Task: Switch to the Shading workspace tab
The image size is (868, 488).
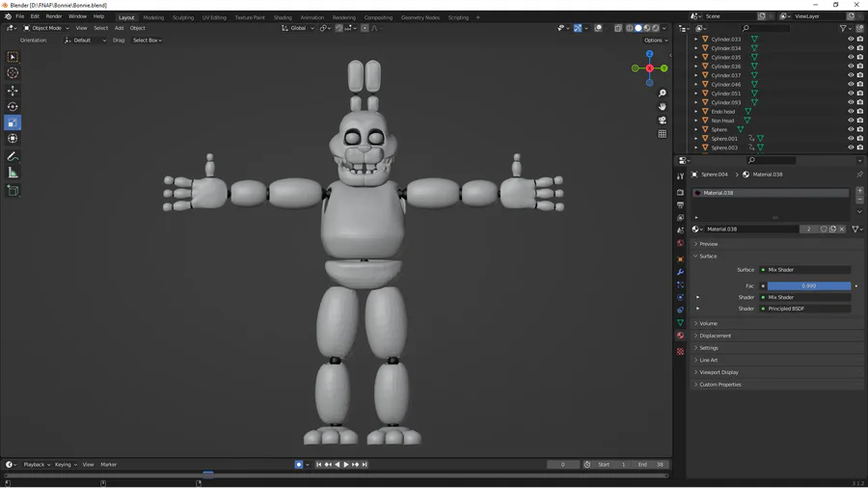Action: (x=283, y=17)
